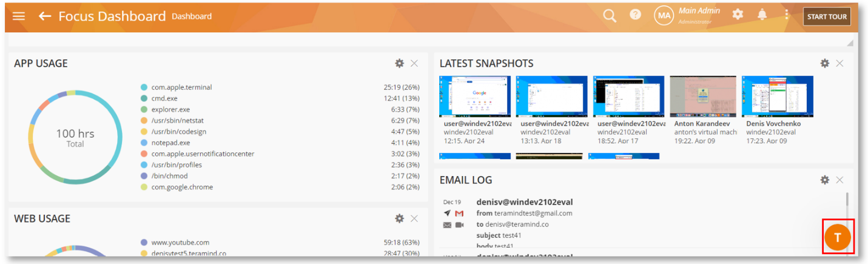
Task: Select www.youtube.com in Web Usage
Action: click(180, 242)
